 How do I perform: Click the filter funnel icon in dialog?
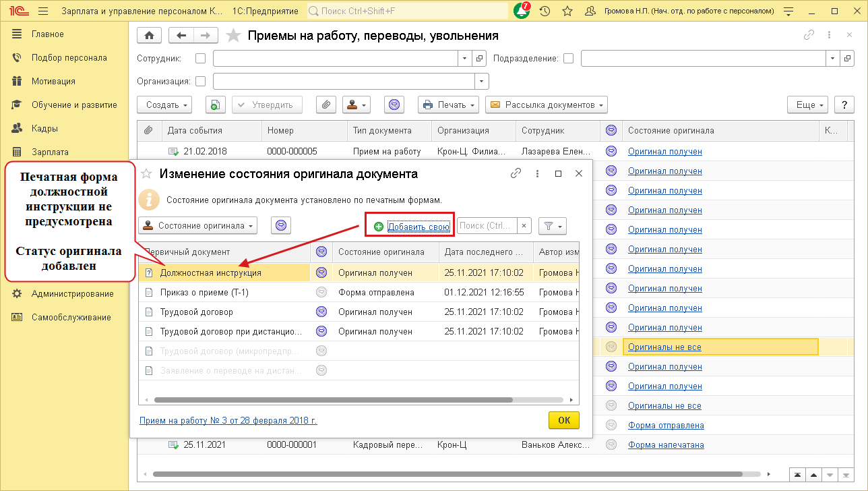click(x=552, y=226)
